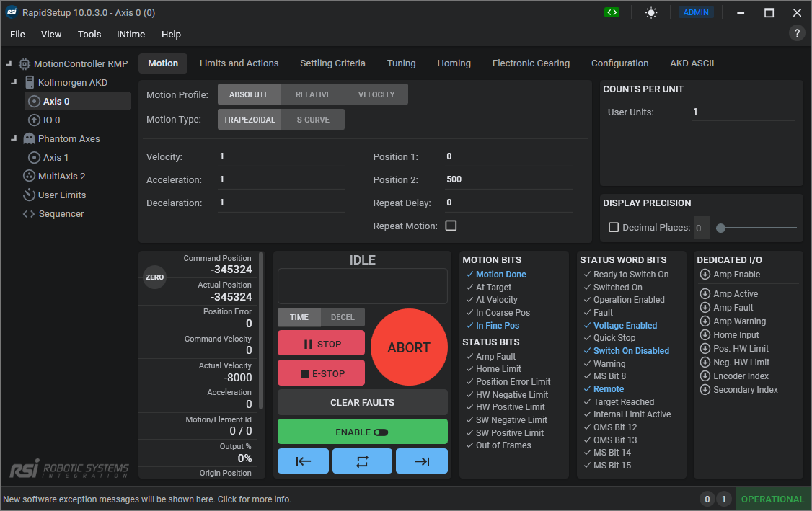Screen dimensions: 812x511
Task: Click the ADMIN user badge
Action: tap(696, 12)
